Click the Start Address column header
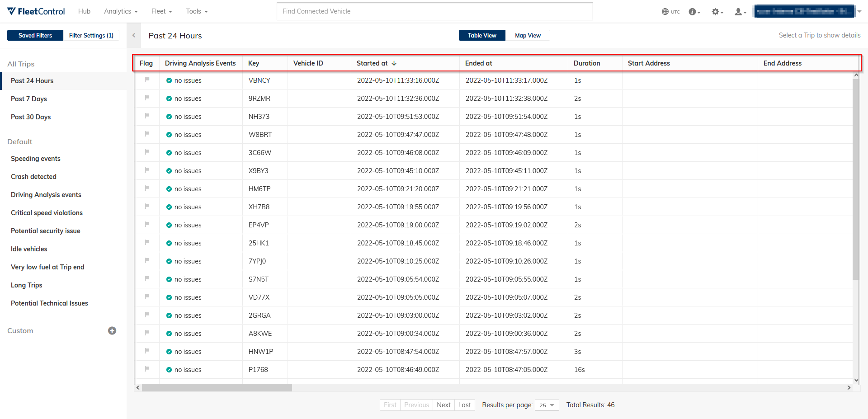Viewport: 868px width, 419px height. click(649, 63)
